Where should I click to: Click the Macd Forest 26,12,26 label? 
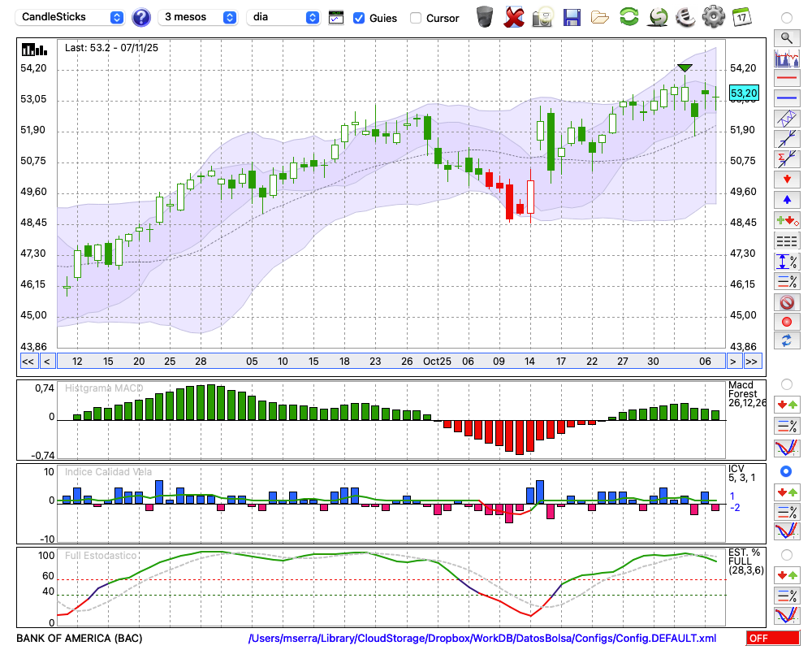746,394
